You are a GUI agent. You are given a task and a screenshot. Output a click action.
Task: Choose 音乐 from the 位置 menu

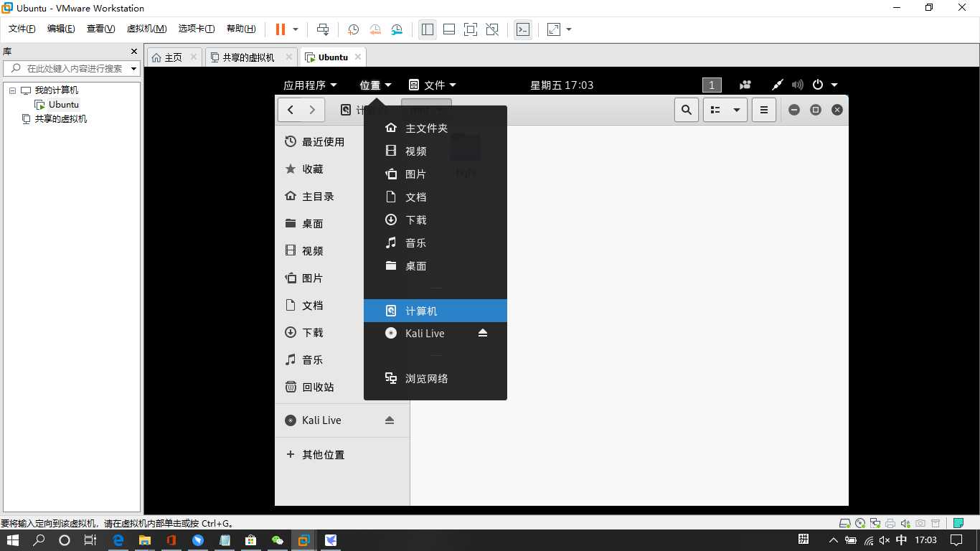(x=435, y=243)
